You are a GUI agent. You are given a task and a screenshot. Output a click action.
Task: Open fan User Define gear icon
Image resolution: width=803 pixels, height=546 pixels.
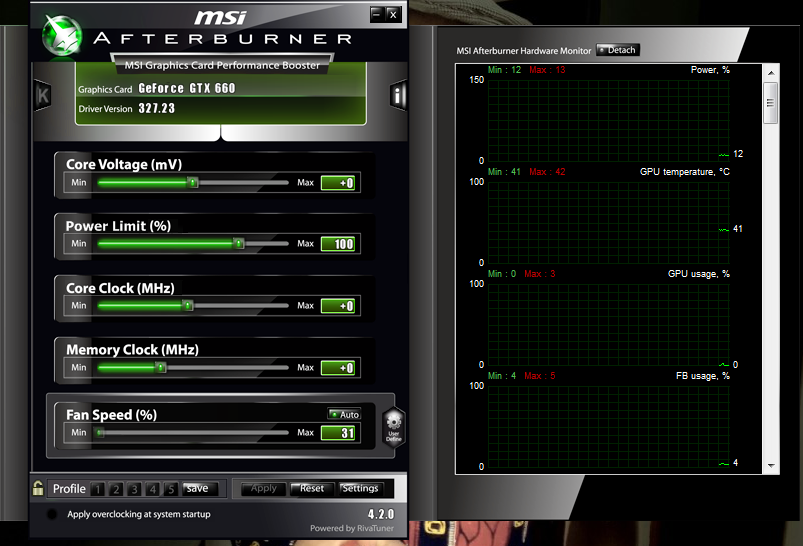(394, 427)
